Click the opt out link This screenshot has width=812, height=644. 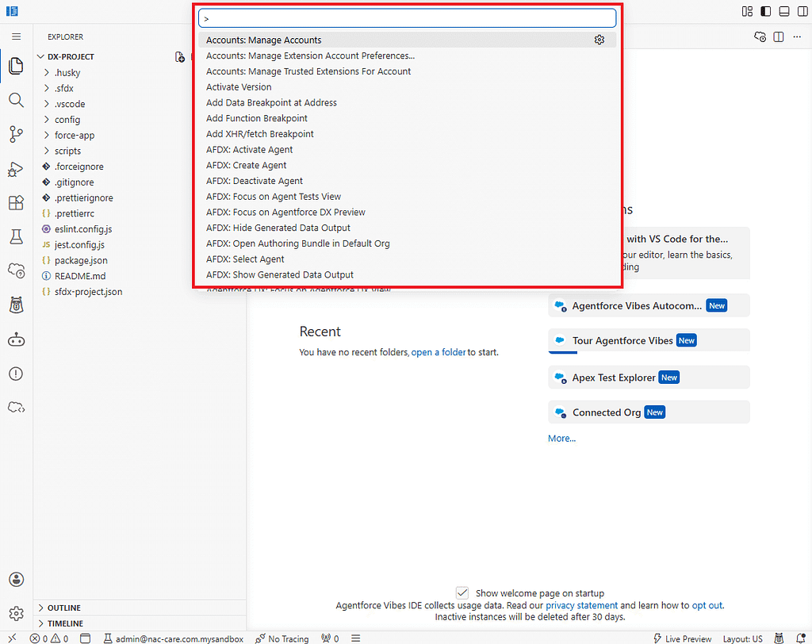click(x=707, y=604)
